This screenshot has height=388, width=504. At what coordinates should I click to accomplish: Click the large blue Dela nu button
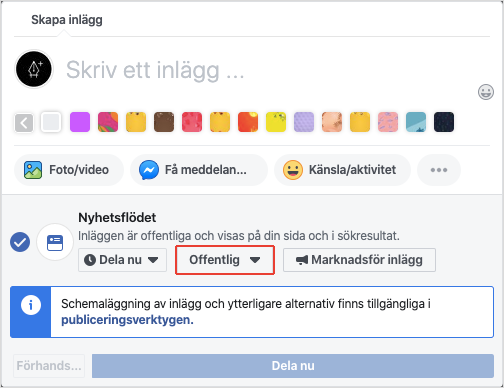pyautogui.click(x=293, y=366)
